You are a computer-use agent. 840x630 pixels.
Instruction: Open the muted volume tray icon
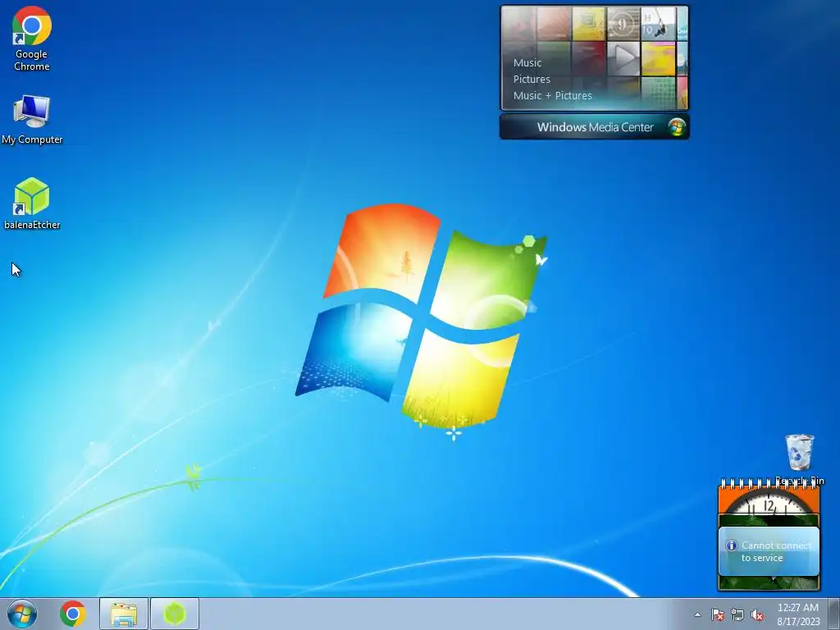757,614
